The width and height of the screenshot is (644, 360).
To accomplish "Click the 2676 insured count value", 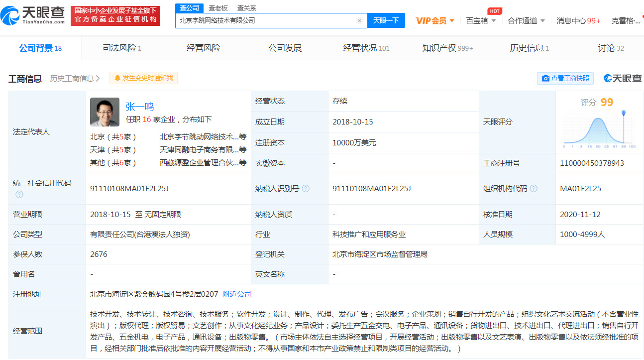I will (99, 254).
